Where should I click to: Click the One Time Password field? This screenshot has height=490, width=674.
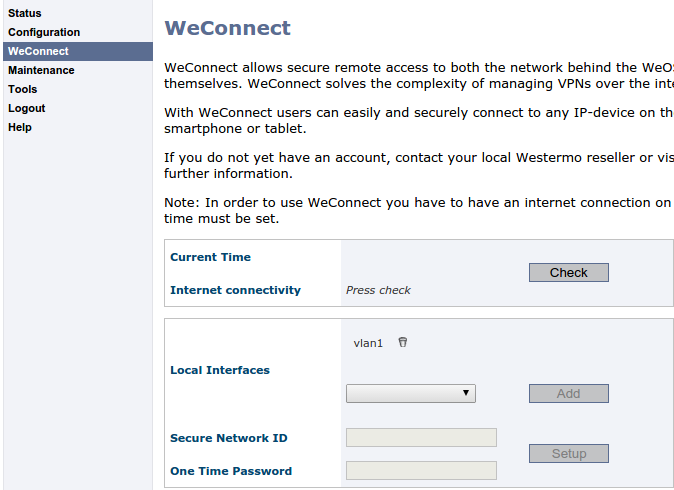421,470
